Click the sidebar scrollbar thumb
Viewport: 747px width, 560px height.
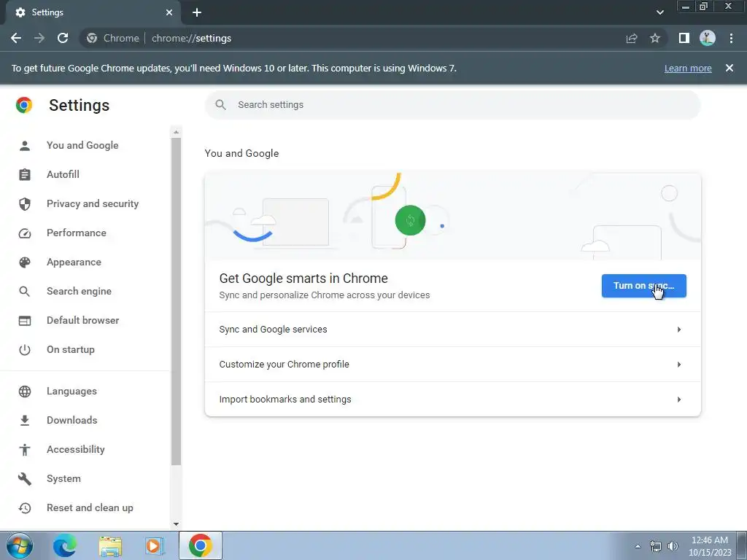(x=177, y=301)
